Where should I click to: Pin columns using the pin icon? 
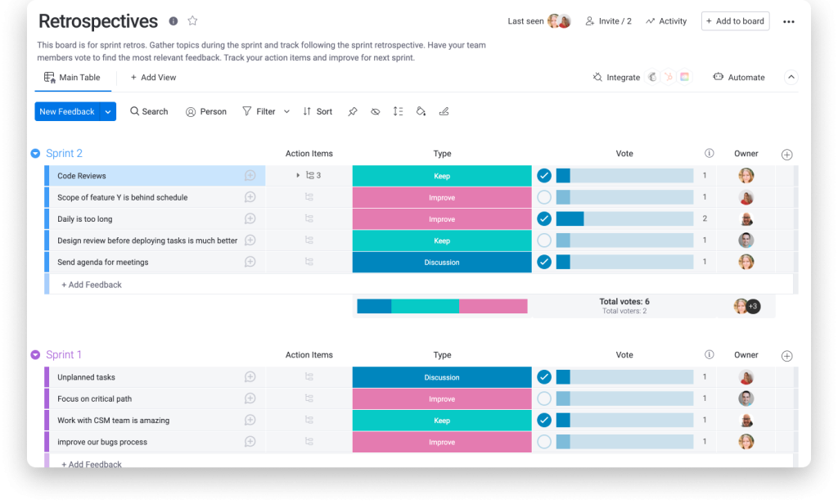tap(353, 111)
